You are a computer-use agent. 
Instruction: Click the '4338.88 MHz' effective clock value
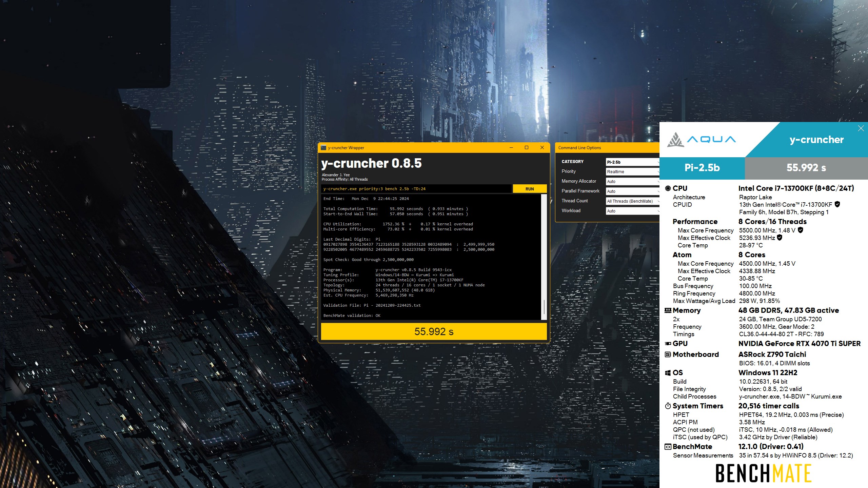coord(757,271)
